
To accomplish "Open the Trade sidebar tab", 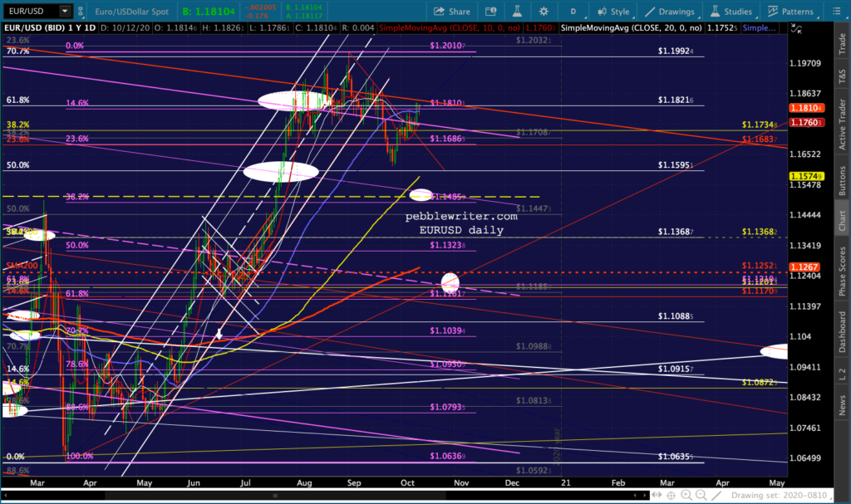I will pyautogui.click(x=842, y=43).
